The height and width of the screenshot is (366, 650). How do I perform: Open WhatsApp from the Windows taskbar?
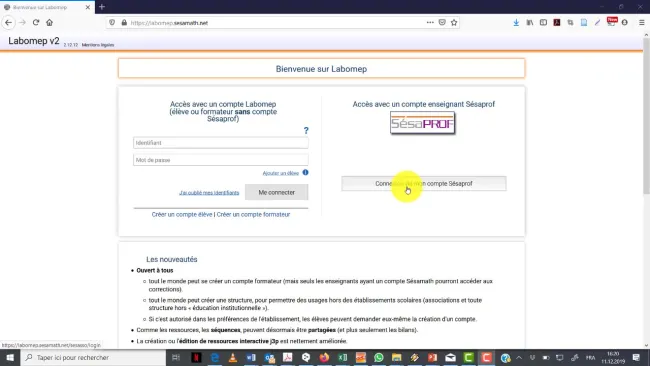tap(378, 357)
